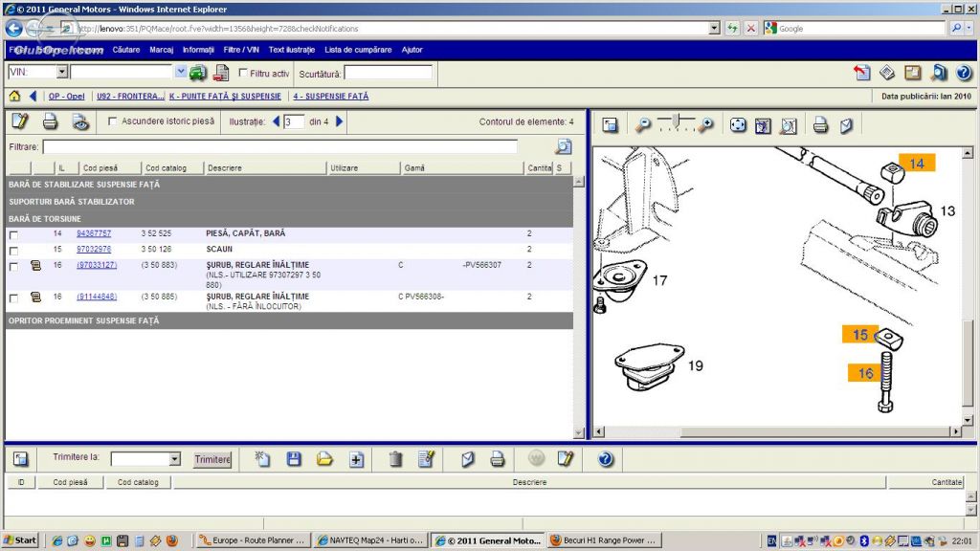The height and width of the screenshot is (551, 980).
Task: Open the Marcaj menu
Action: click(x=161, y=50)
